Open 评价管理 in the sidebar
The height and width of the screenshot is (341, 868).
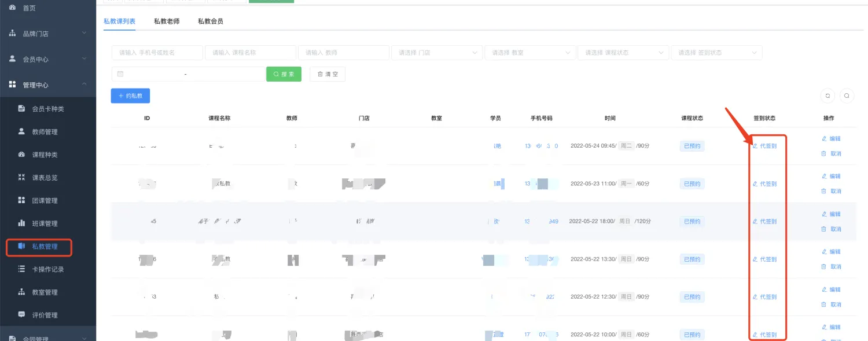[x=45, y=315]
